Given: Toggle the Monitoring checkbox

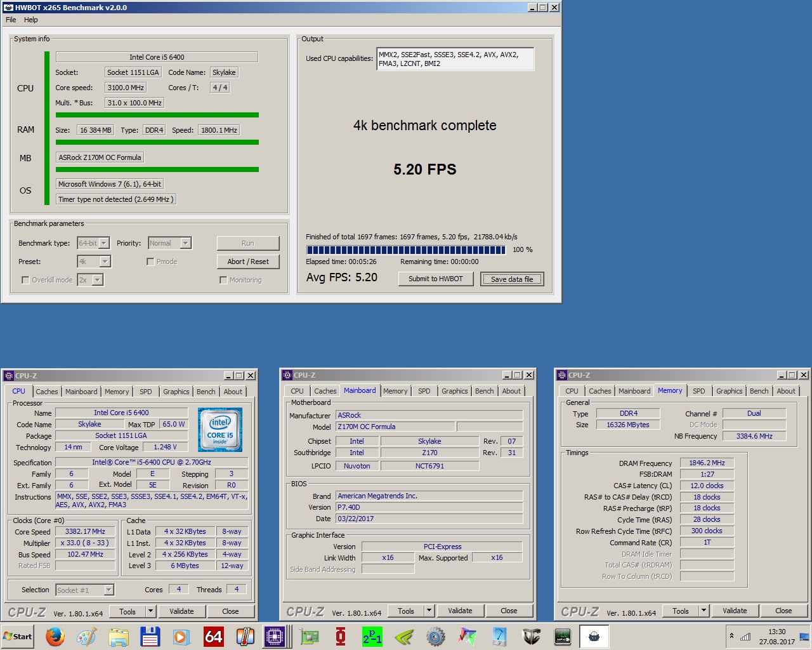Looking at the screenshot, I should coord(223,280).
